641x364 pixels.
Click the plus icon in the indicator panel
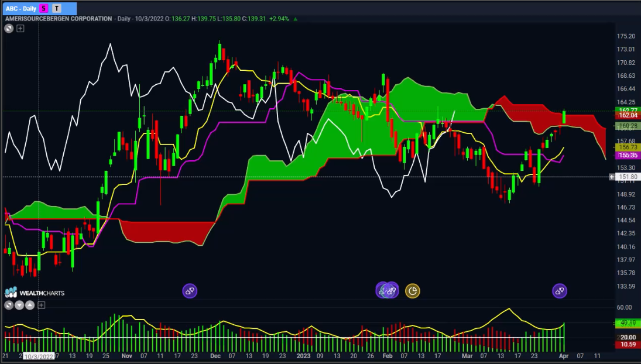pyautogui.click(x=41, y=305)
